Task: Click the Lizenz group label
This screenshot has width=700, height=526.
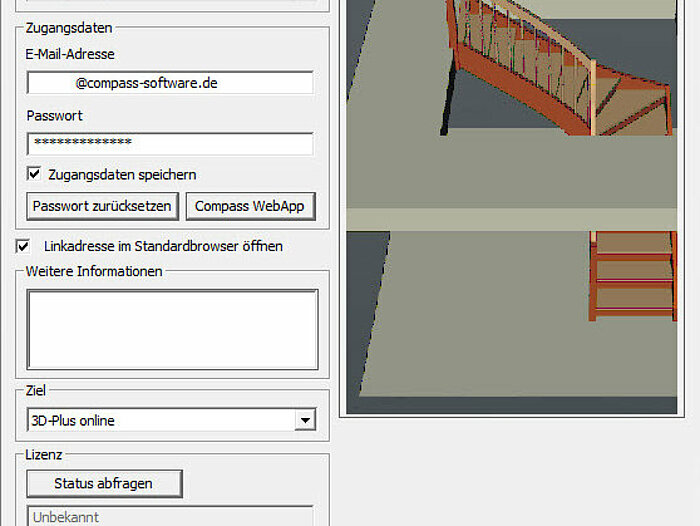Action: pos(43,455)
